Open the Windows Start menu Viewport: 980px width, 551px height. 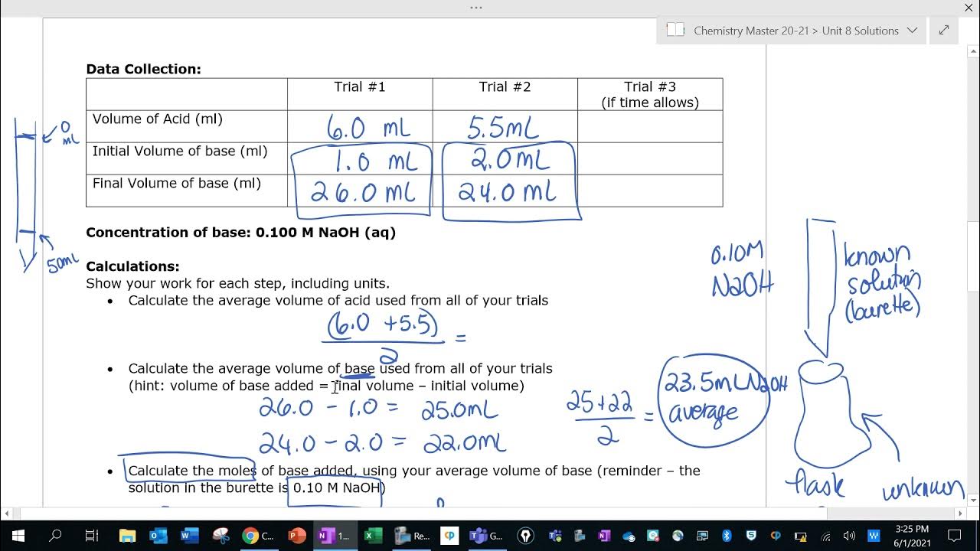click(18, 536)
